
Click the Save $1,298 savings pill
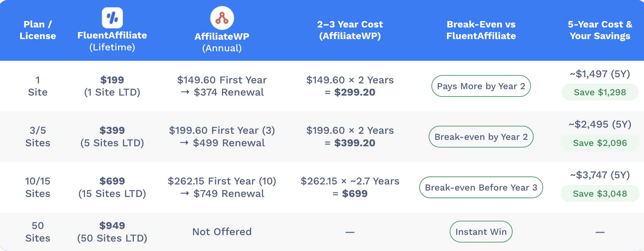click(600, 92)
